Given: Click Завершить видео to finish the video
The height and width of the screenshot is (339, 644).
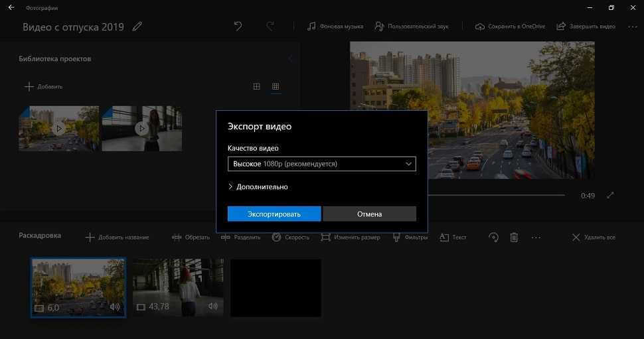Looking at the screenshot, I should point(586,27).
